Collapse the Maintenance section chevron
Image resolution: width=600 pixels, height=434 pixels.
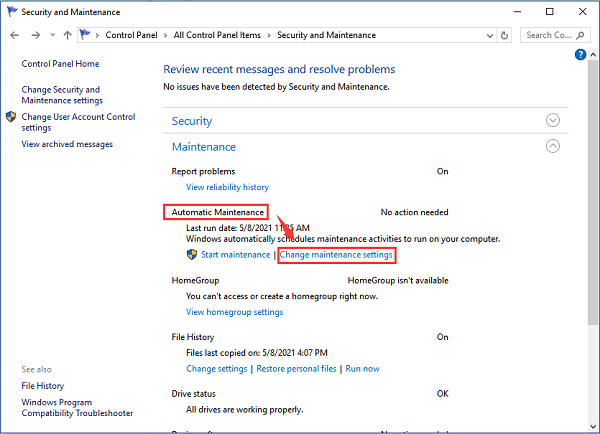tap(553, 146)
